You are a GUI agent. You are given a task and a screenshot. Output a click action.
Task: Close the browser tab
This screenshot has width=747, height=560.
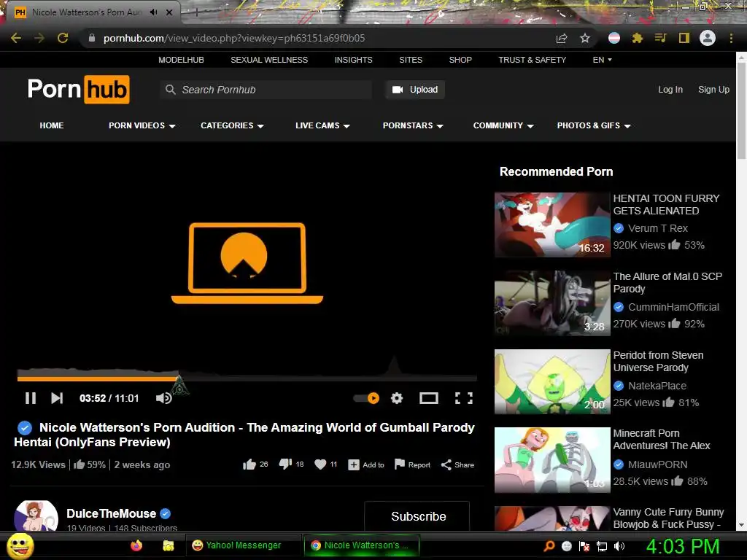coord(169,12)
